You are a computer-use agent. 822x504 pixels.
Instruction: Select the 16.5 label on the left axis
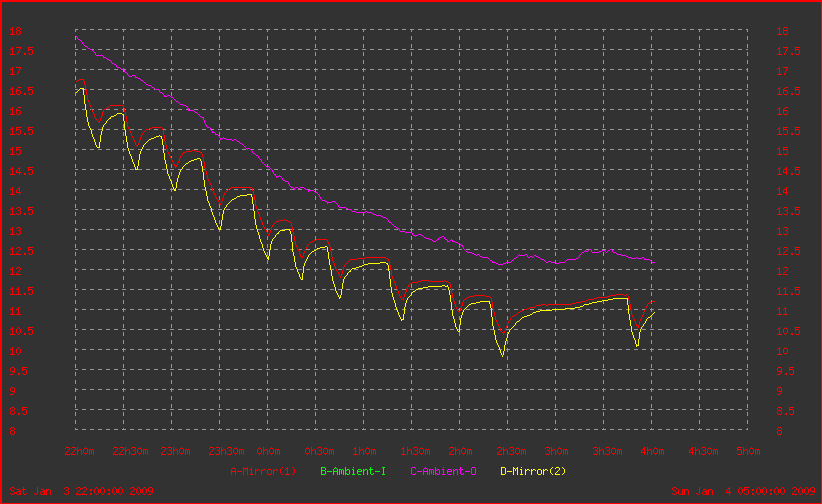click(21, 91)
